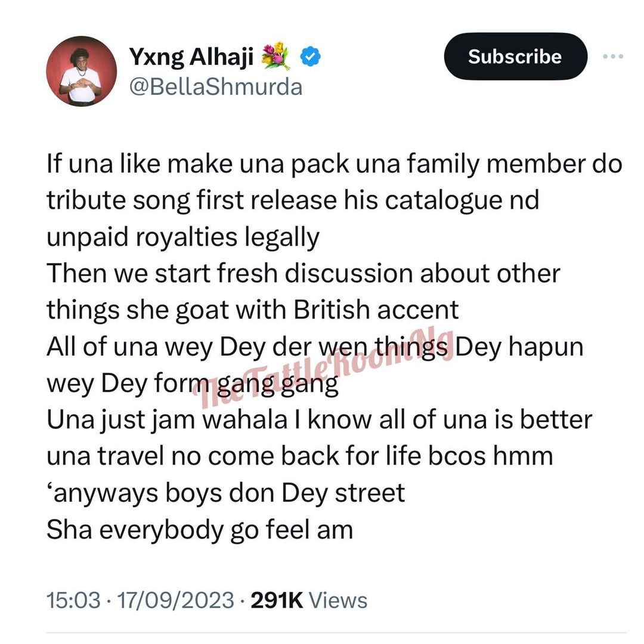The image size is (644, 644).
Task: Click the blue verified checkmark badge
Action: click(311, 57)
